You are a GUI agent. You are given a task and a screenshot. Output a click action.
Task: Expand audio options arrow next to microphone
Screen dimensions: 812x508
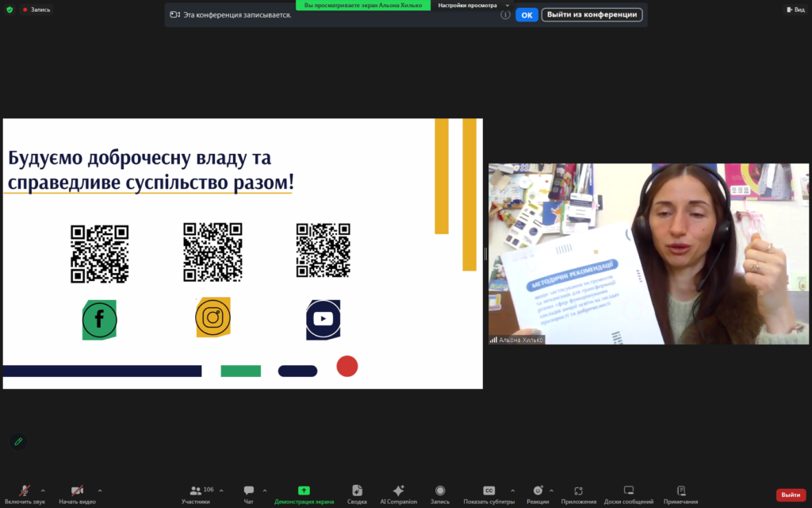(x=43, y=491)
